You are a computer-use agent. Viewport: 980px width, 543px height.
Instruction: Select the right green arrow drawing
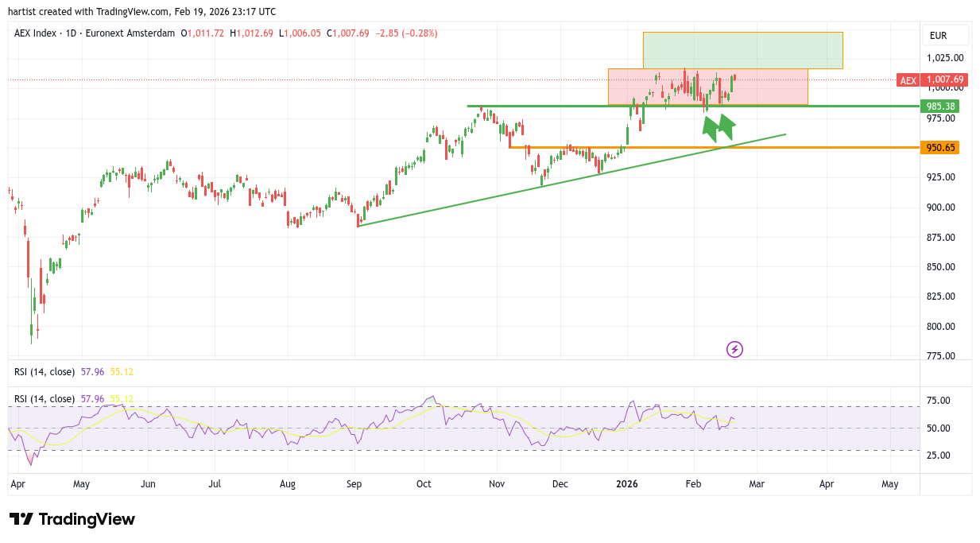pos(727,123)
